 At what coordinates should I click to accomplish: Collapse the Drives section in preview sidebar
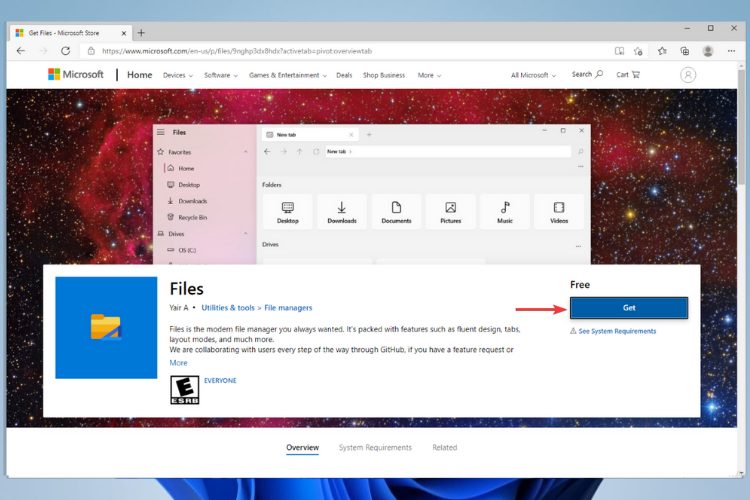point(246,233)
